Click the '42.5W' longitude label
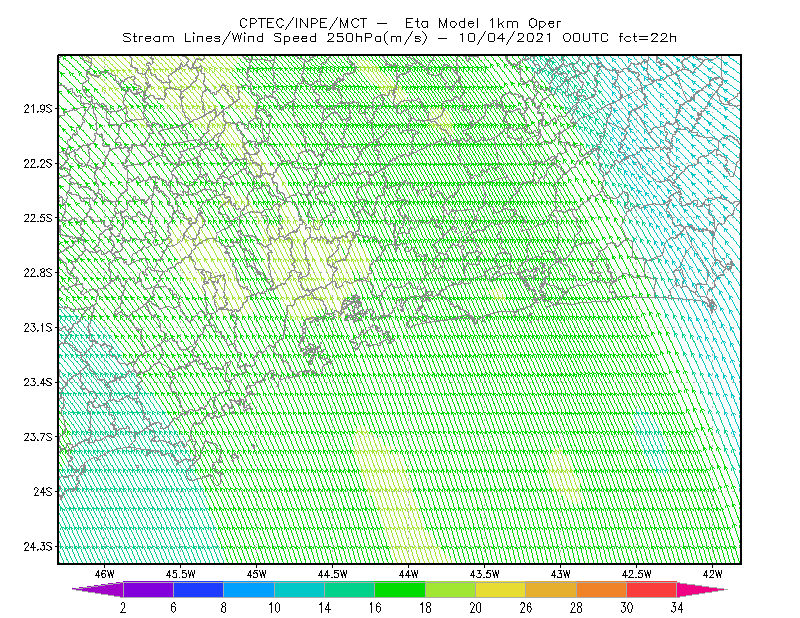 [x=637, y=574]
